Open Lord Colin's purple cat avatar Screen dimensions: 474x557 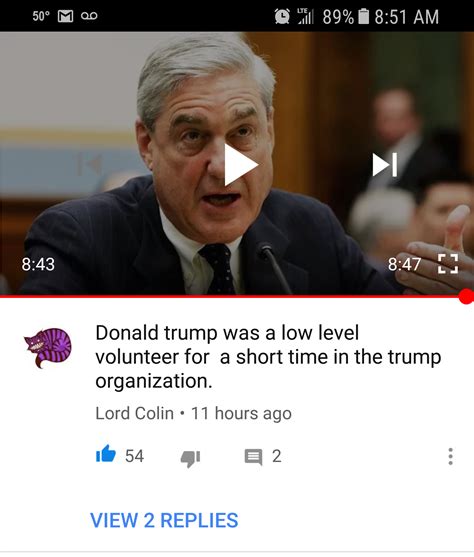[48, 348]
